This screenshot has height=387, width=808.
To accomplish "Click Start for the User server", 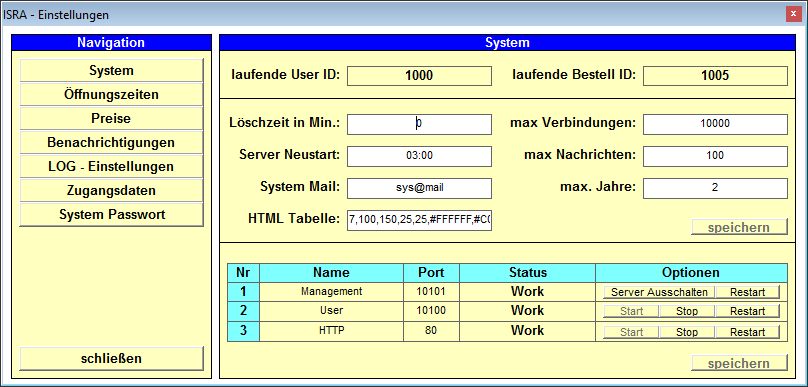I will (631, 311).
